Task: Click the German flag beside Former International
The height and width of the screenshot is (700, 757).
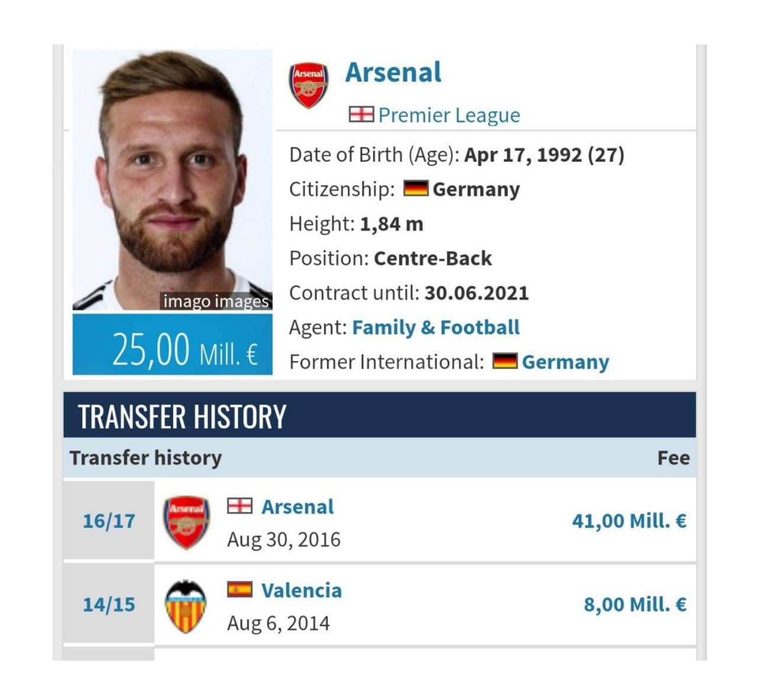Action: click(x=504, y=361)
